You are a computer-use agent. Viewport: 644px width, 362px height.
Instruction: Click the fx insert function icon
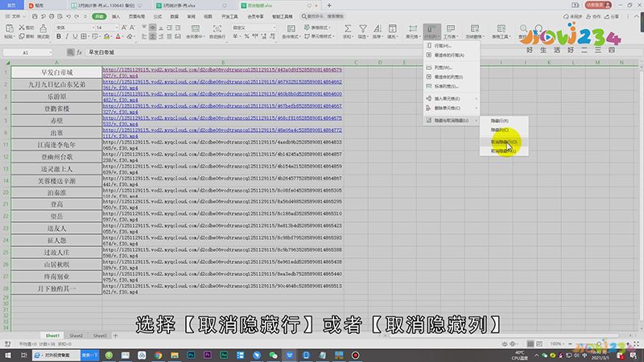tap(79, 52)
